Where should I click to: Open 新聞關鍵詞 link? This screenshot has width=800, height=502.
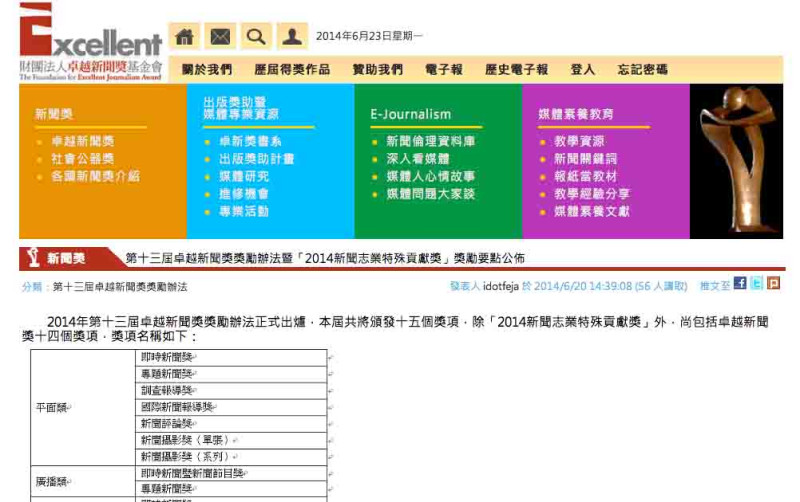586,159
